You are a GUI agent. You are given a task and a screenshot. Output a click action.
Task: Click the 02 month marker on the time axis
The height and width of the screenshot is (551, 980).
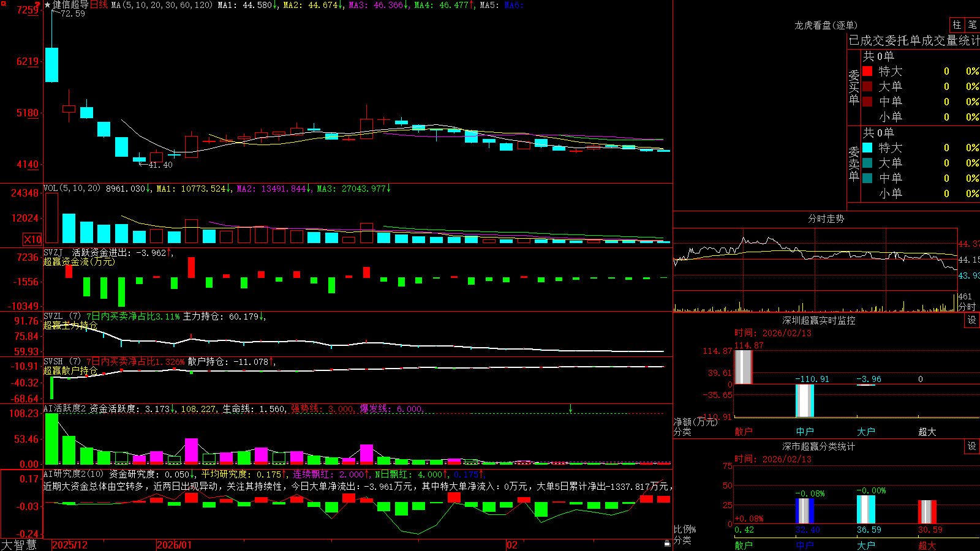point(512,545)
